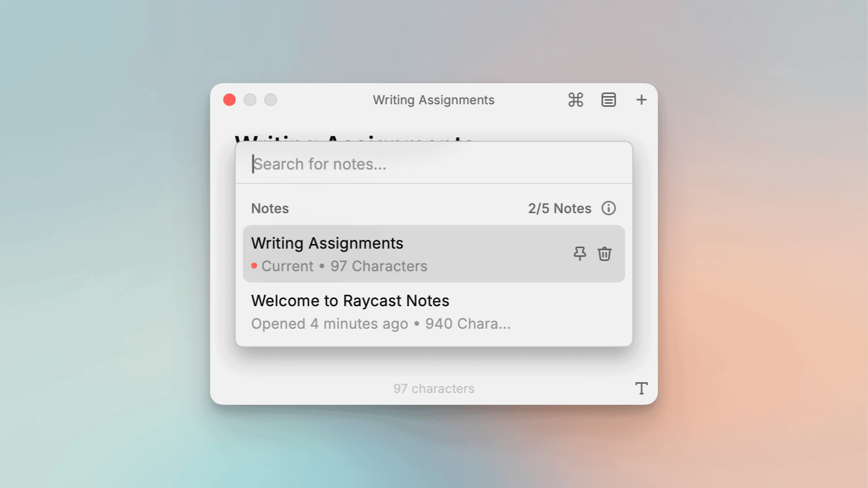
Task: Select the Writing Assignments note row
Action: pyautogui.click(x=434, y=254)
